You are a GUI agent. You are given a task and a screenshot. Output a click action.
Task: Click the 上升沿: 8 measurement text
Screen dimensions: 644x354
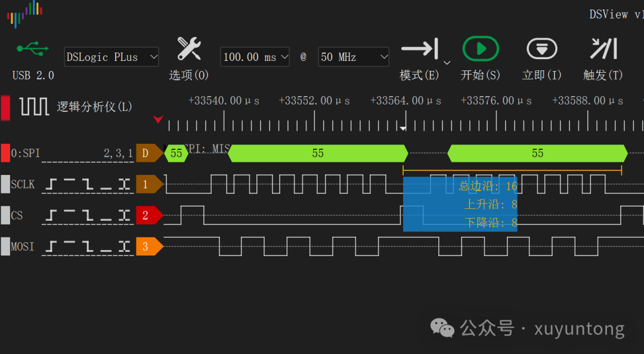click(491, 204)
